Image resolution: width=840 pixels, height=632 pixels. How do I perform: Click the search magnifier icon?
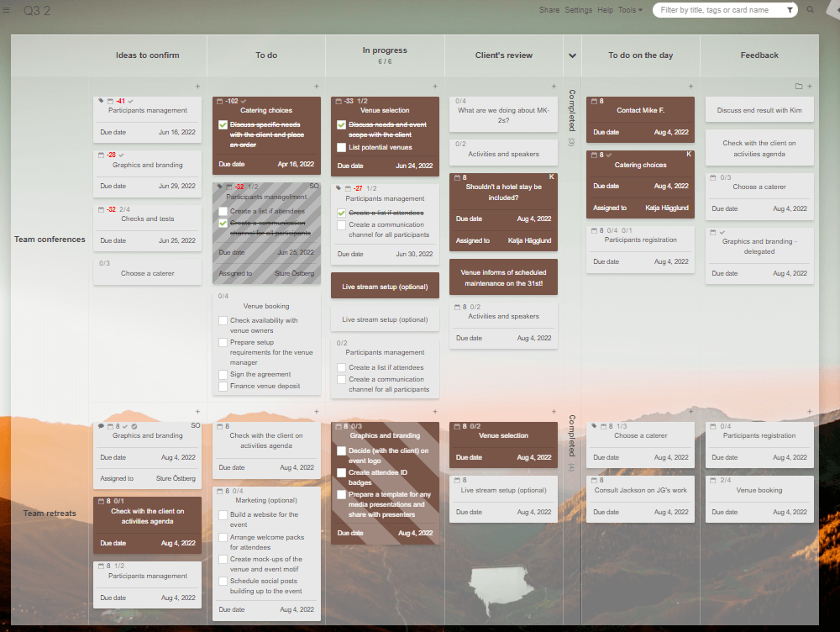pos(810,11)
